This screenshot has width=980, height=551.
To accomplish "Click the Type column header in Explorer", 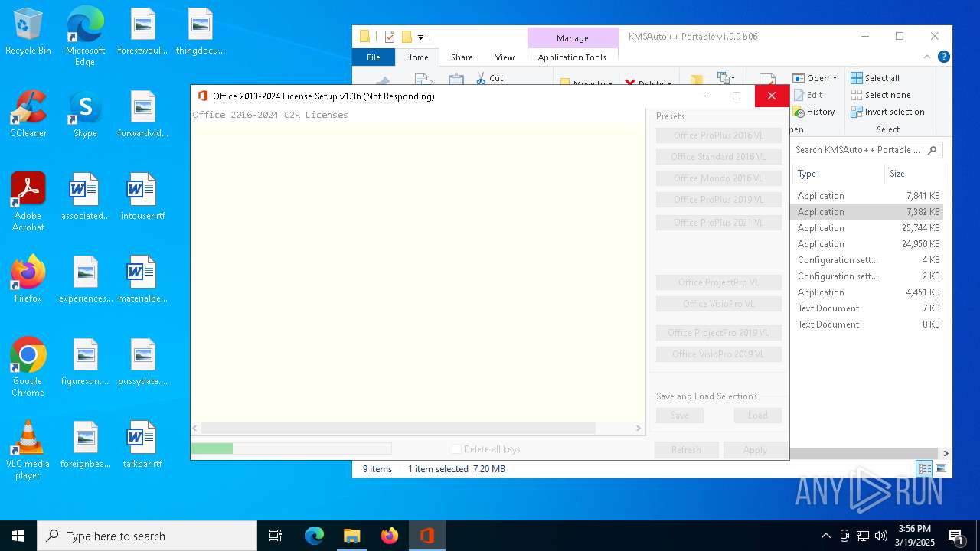I will click(838, 174).
